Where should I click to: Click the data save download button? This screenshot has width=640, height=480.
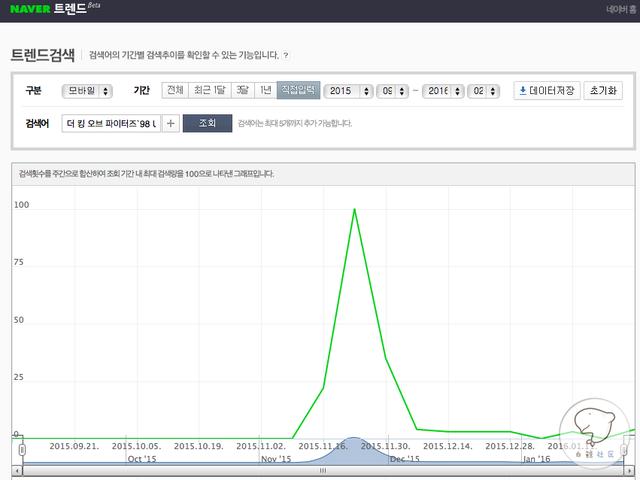pos(546,90)
